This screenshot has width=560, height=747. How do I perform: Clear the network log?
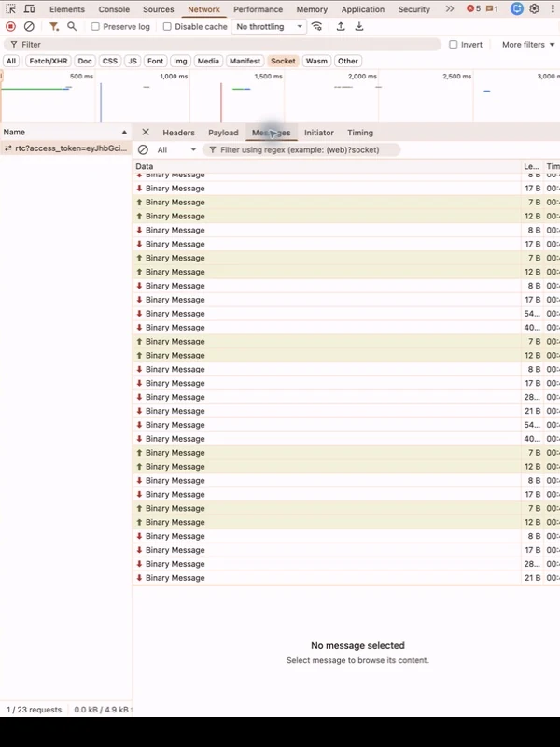29,27
